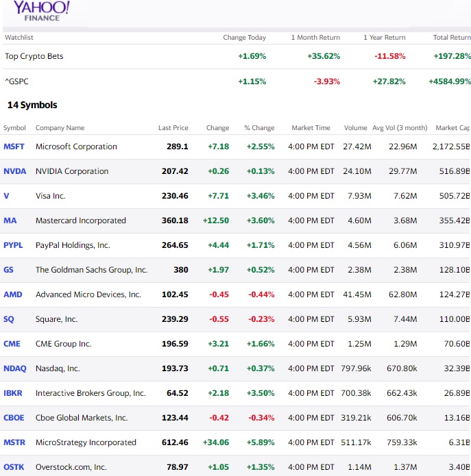The width and height of the screenshot is (471, 476).
Task: Select AMD volume 41.45M
Action: 357,295
